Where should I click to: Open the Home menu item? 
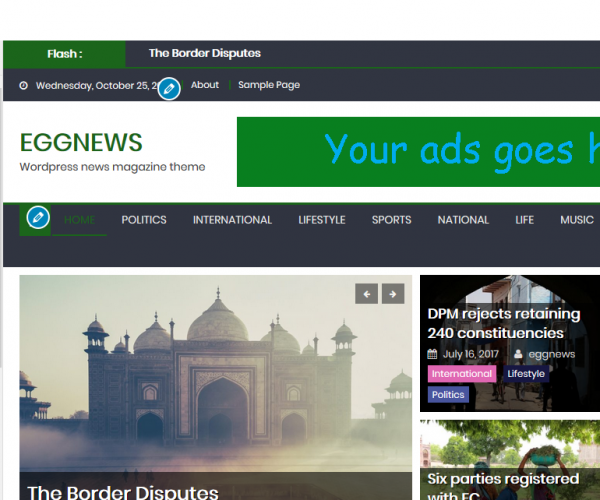point(79,220)
